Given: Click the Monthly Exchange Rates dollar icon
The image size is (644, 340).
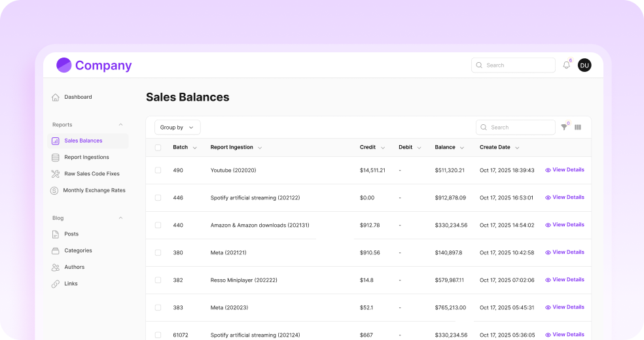Looking at the screenshot, I should coord(54,190).
